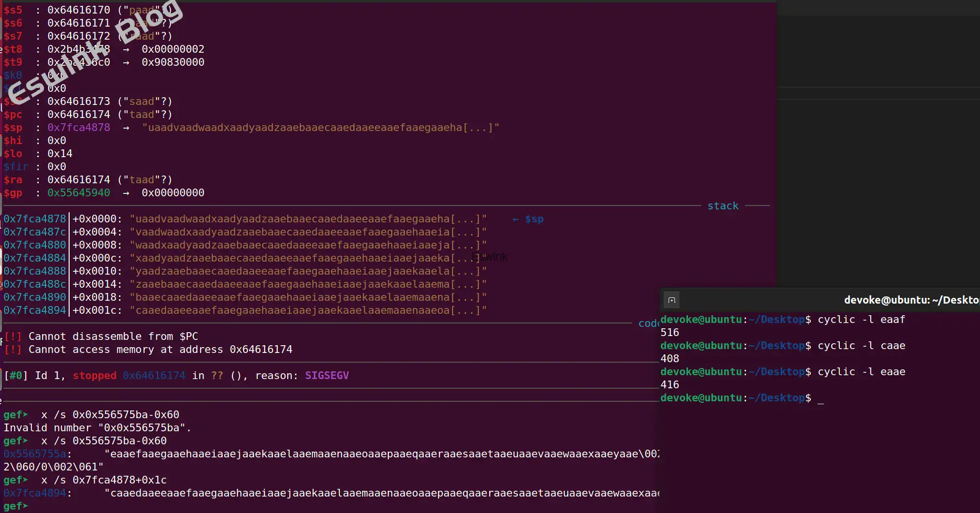Viewport: 980px width, 513px height.
Task: Click the output value 516
Action: (x=670, y=333)
